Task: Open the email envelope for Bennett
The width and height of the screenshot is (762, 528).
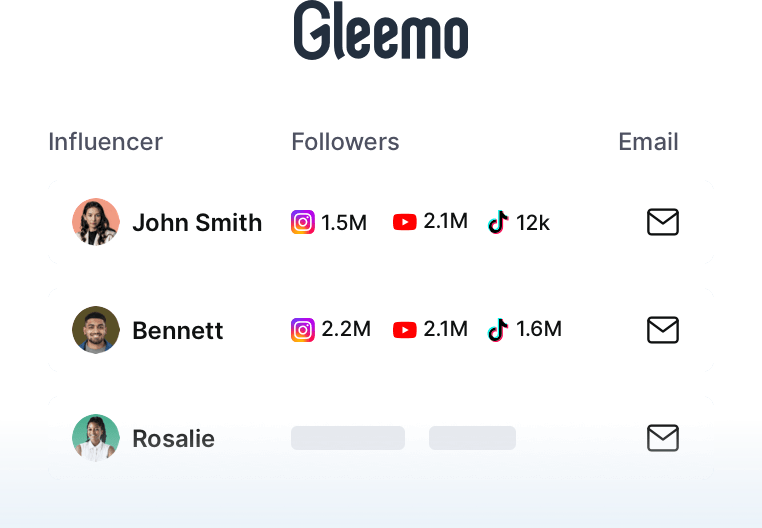Action: click(x=663, y=330)
